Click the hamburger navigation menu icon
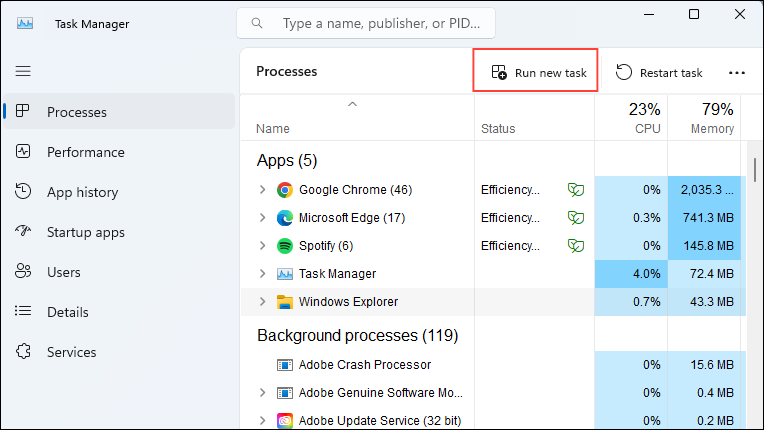 coord(23,71)
